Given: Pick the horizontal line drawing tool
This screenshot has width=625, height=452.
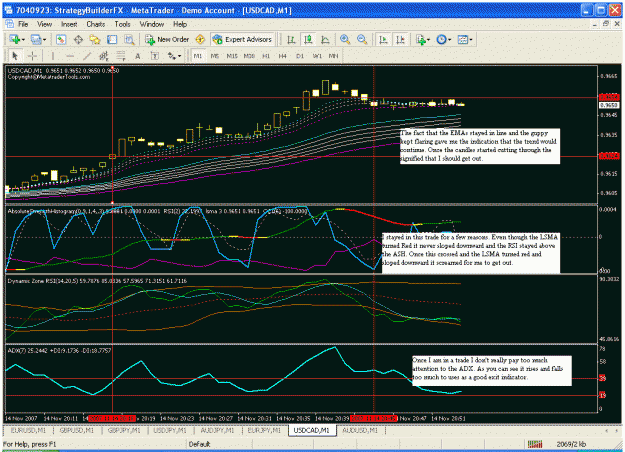Looking at the screenshot, I should coord(70,56).
